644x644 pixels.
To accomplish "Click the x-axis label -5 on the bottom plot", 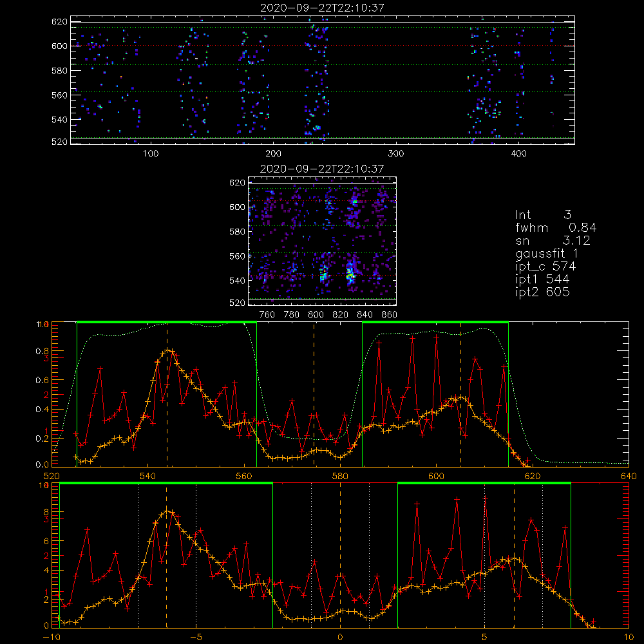I will [196, 638].
